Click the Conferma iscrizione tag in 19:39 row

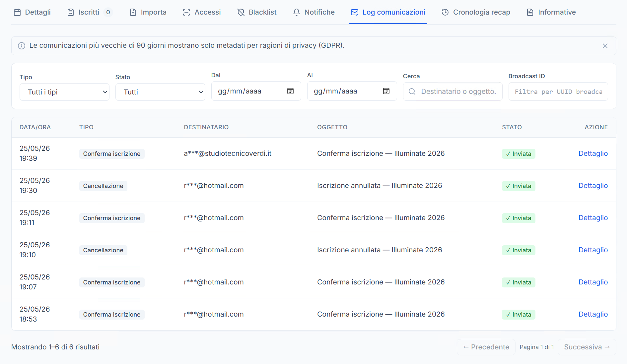(112, 154)
